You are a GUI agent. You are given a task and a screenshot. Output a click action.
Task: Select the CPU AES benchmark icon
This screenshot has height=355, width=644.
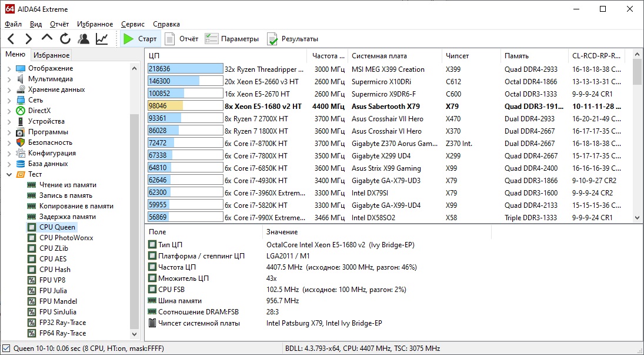point(31,259)
